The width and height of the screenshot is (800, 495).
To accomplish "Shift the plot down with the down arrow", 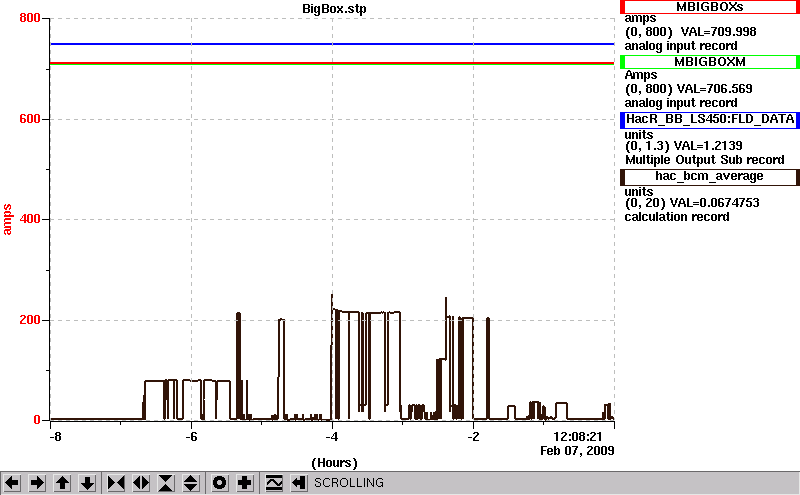I will pyautogui.click(x=87, y=483).
